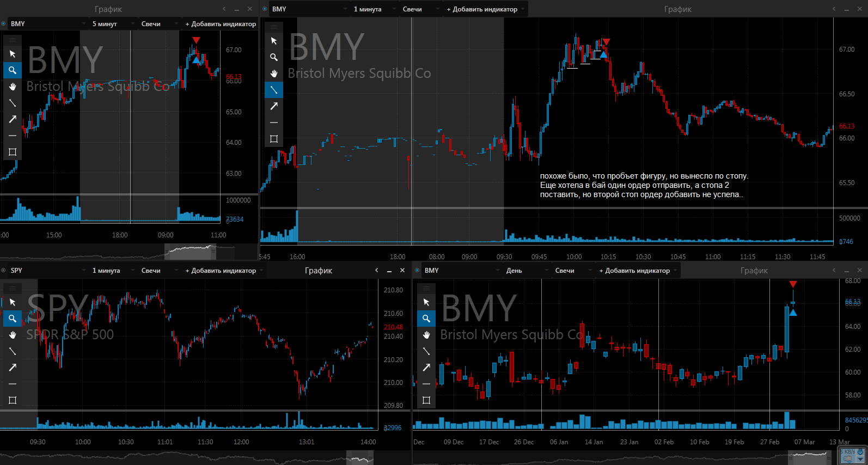The image size is (868, 465).
Task: Select arrow drawing tool in BMY 5-minute chart
Action: [x=13, y=119]
